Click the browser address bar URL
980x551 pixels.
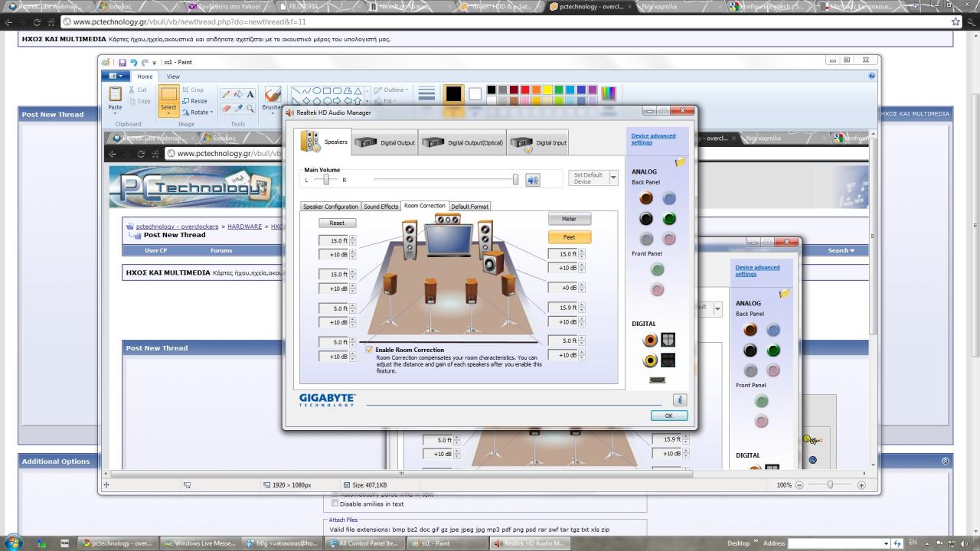pos(189,21)
